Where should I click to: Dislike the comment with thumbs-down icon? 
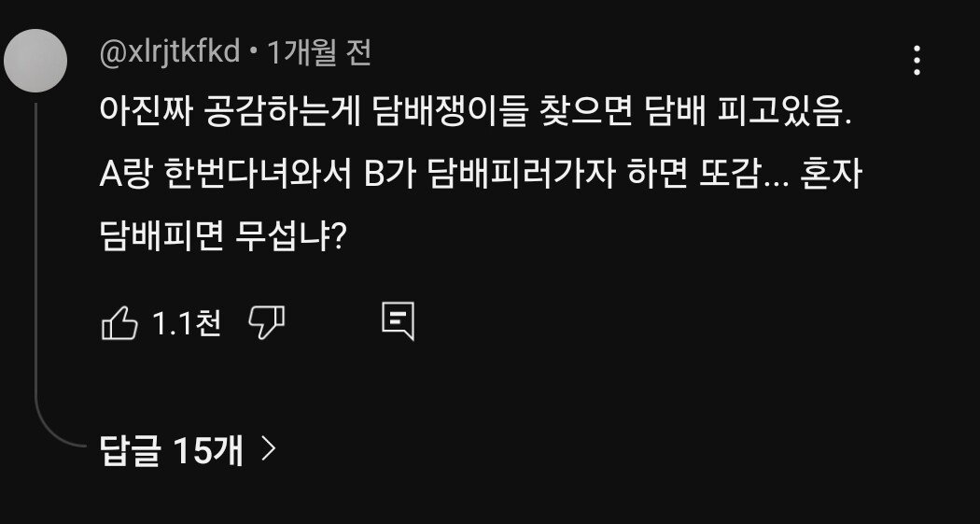266,323
